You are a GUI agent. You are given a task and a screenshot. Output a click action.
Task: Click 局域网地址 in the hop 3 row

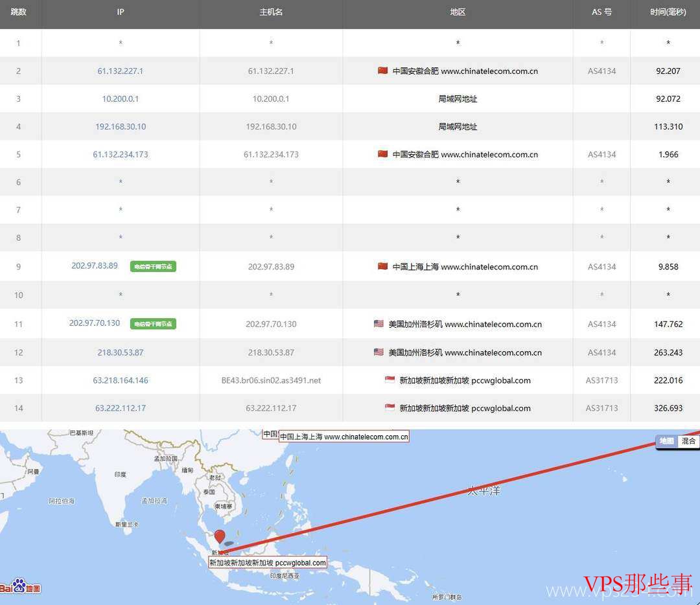pyautogui.click(x=458, y=98)
